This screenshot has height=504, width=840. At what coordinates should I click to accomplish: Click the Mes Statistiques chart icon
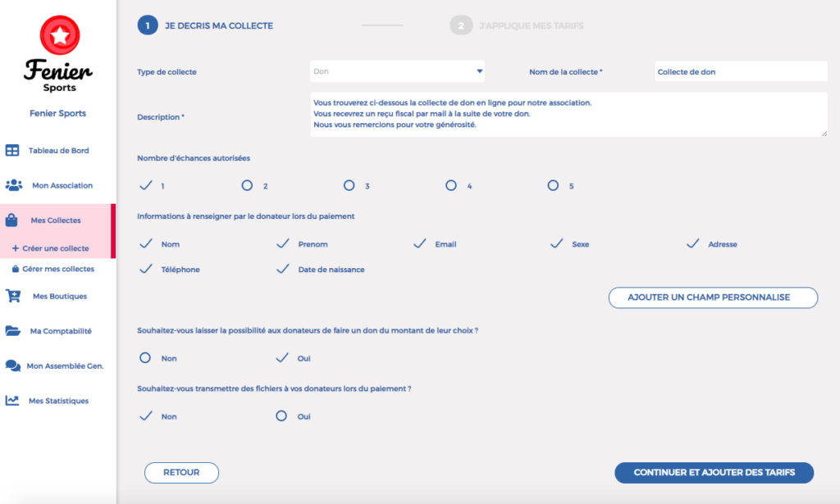click(x=12, y=400)
